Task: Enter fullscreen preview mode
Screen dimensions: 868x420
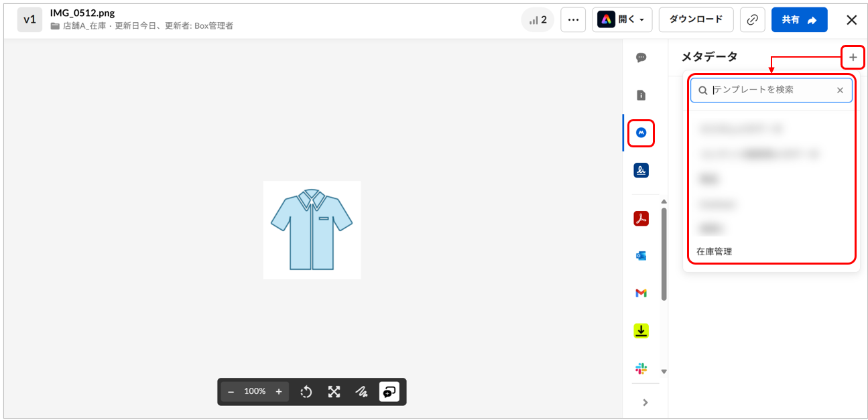Action: [334, 392]
